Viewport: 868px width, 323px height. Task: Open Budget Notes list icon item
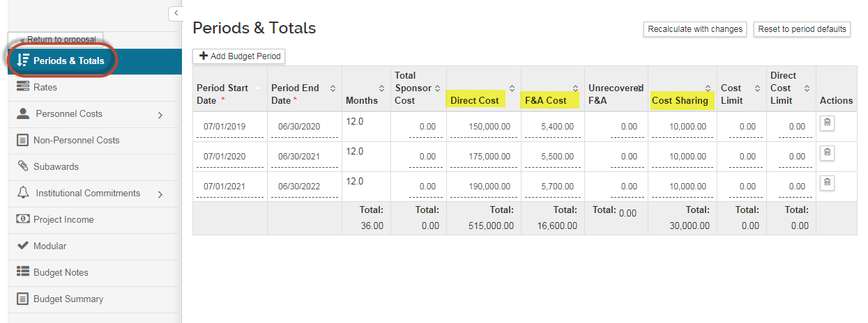[22, 272]
